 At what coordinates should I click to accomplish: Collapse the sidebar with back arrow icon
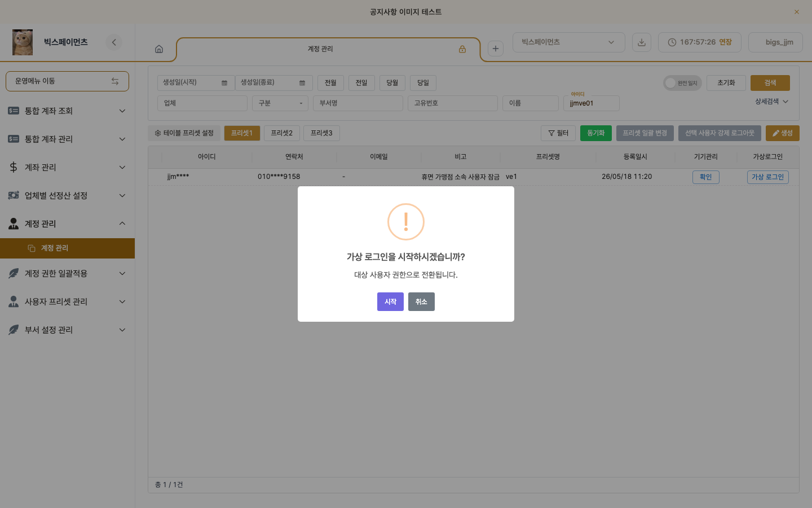[114, 42]
